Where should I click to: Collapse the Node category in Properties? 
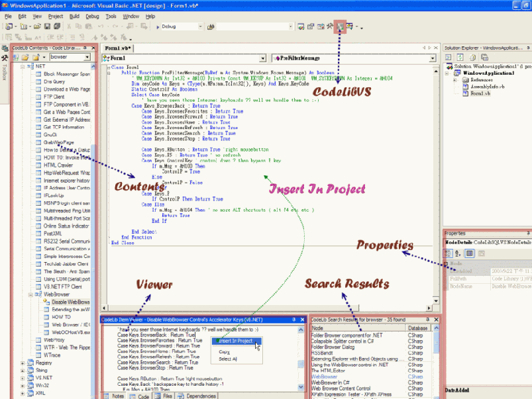click(446, 263)
